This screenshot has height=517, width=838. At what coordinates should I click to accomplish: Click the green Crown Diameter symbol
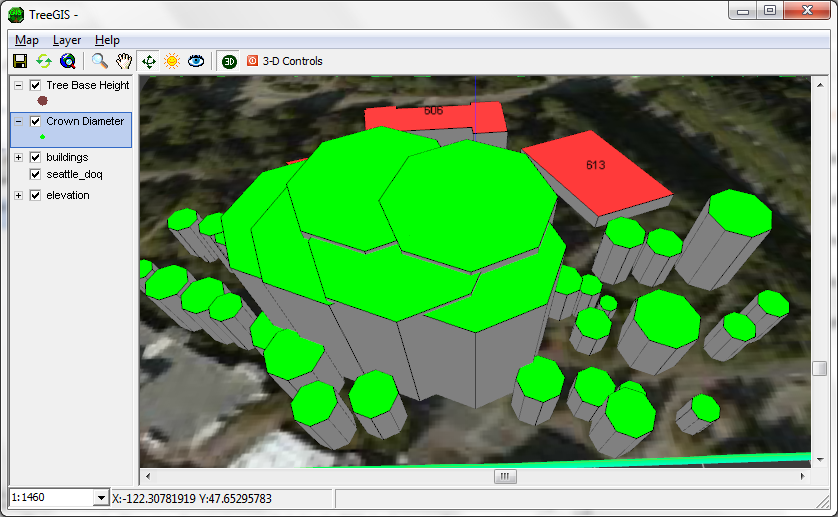coord(42,137)
